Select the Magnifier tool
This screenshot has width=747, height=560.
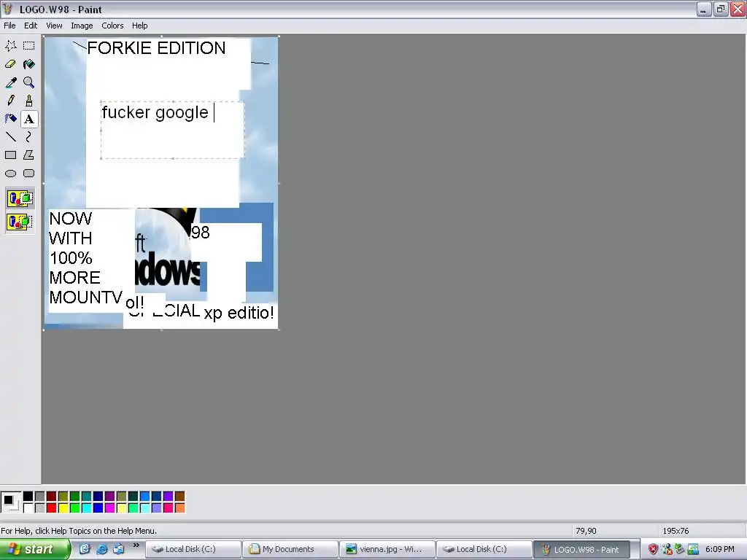[29, 82]
